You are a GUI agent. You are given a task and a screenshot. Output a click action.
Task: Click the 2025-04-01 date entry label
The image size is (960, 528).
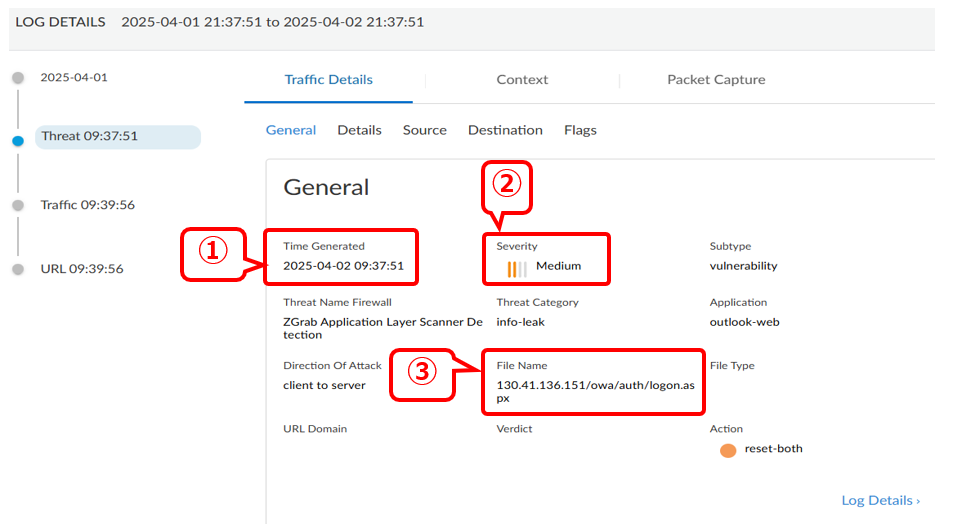73,78
